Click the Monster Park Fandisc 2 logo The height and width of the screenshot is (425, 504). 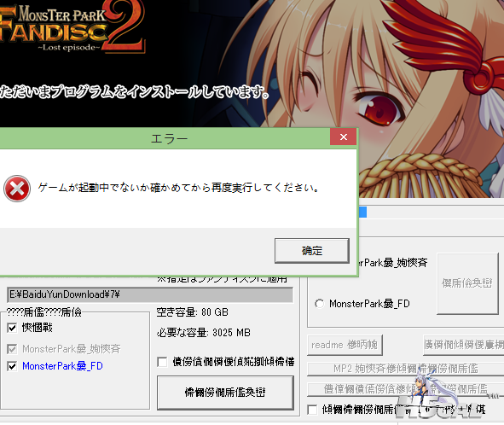click(72, 26)
